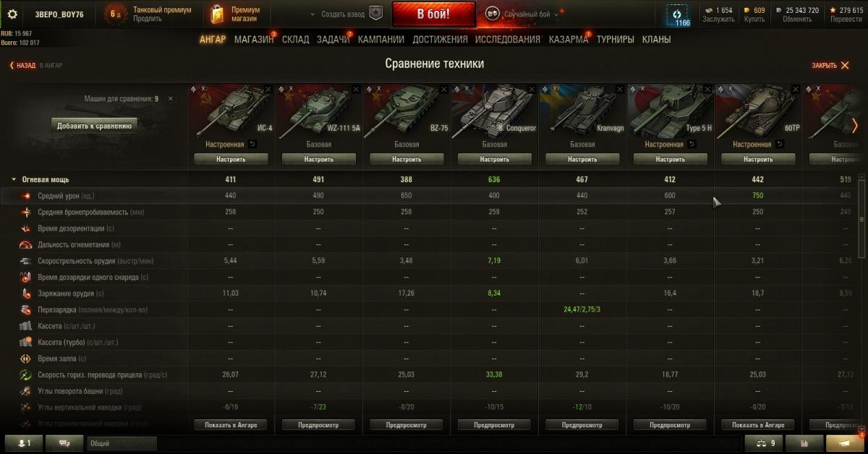Remove WZ-111 5A from comparison
The height and width of the screenshot is (454, 868).
pos(356,89)
